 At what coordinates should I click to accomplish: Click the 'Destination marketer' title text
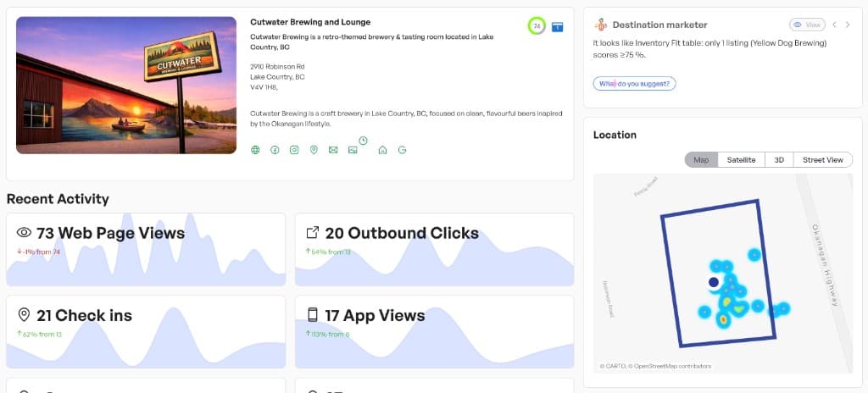(659, 25)
